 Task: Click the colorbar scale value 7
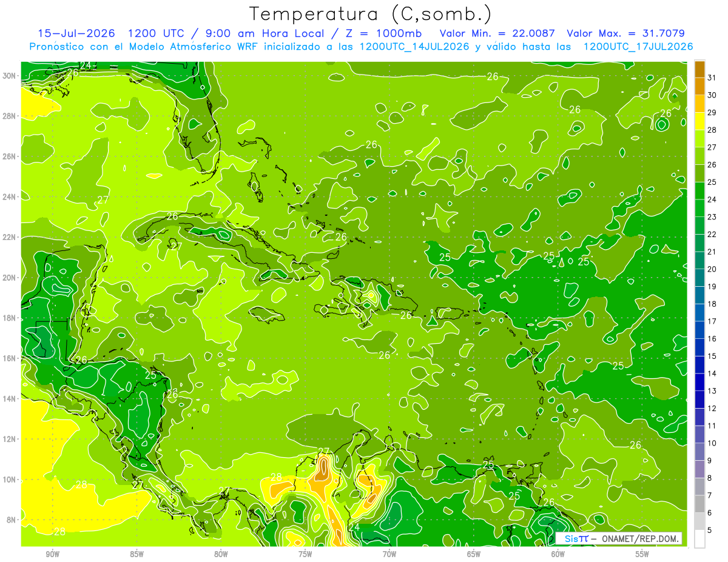[x=710, y=495]
